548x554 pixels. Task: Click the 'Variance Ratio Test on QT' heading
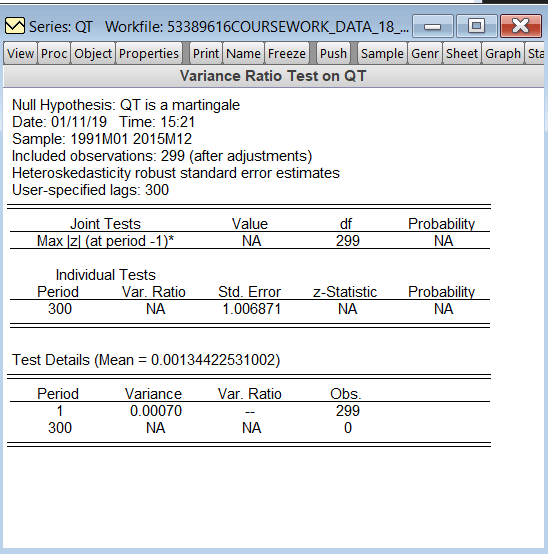pyautogui.click(x=273, y=76)
